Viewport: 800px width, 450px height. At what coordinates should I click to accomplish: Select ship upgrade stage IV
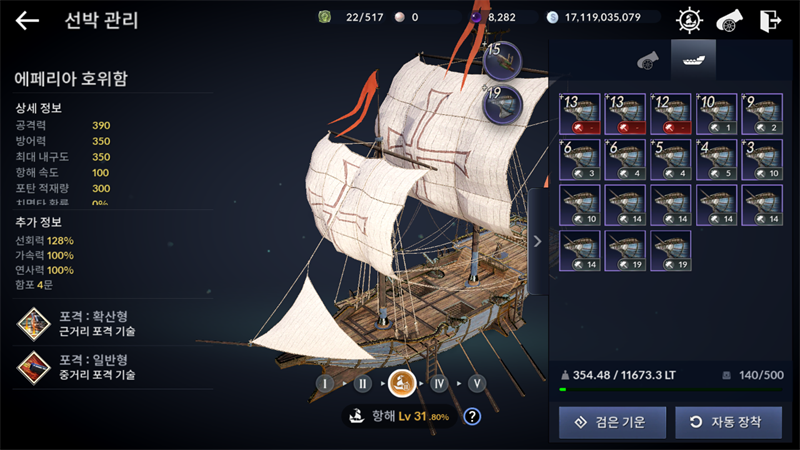coord(439,383)
